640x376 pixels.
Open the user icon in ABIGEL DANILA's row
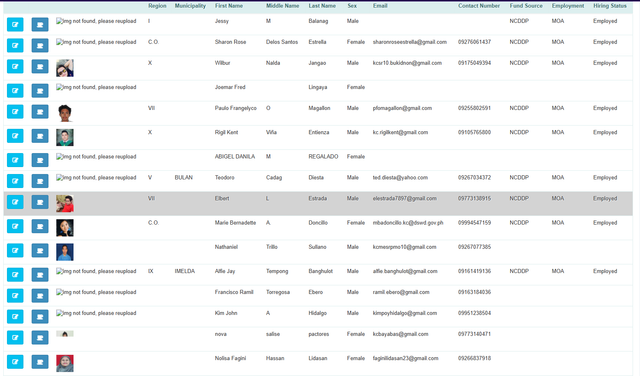coord(40,160)
